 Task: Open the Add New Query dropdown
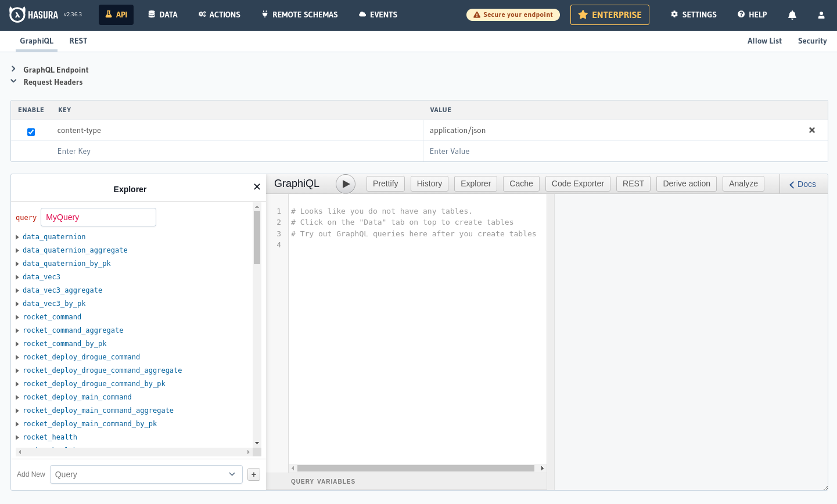(x=146, y=474)
